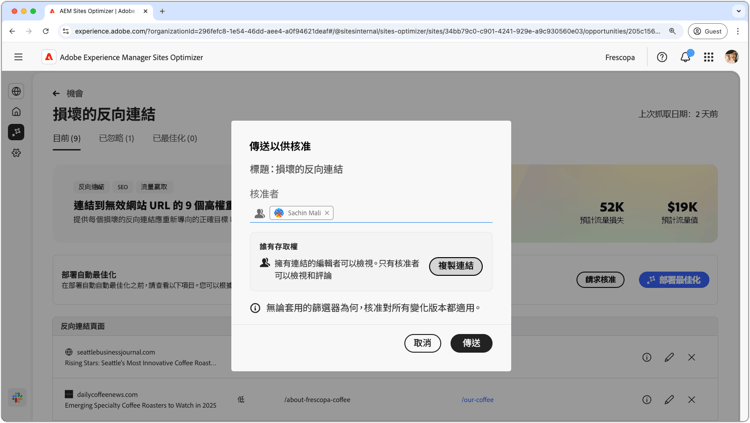This screenshot has width=750, height=423.
Task: Dismiss the dailycoffeenews.com row with X
Action: [692, 400]
